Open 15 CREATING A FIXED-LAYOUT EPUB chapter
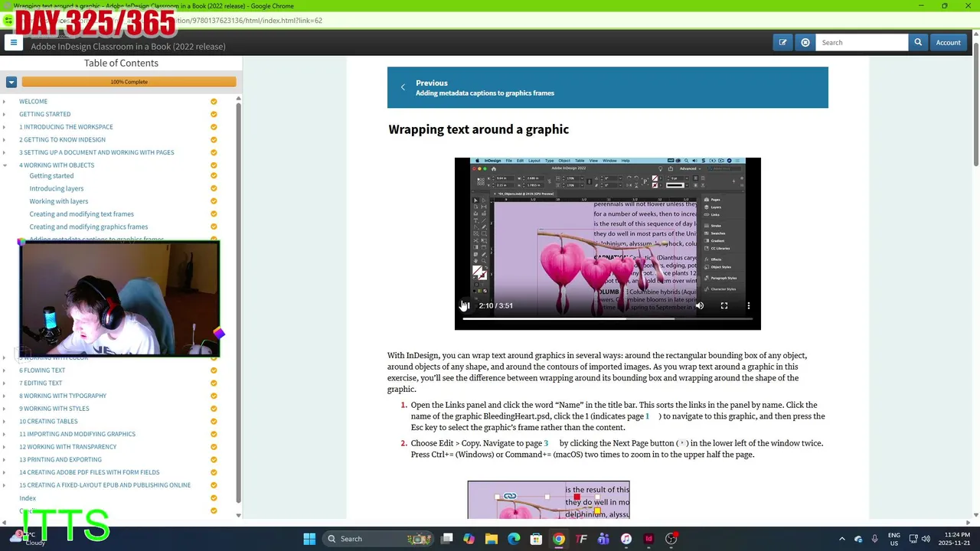Image resolution: width=980 pixels, height=551 pixels. pyautogui.click(x=105, y=485)
